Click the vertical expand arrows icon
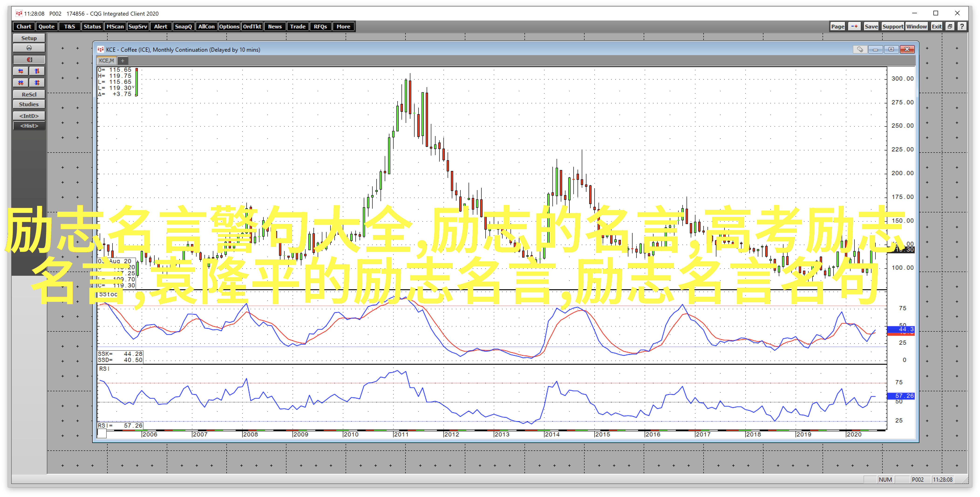Screen dimensions: 980x497 pos(37,71)
